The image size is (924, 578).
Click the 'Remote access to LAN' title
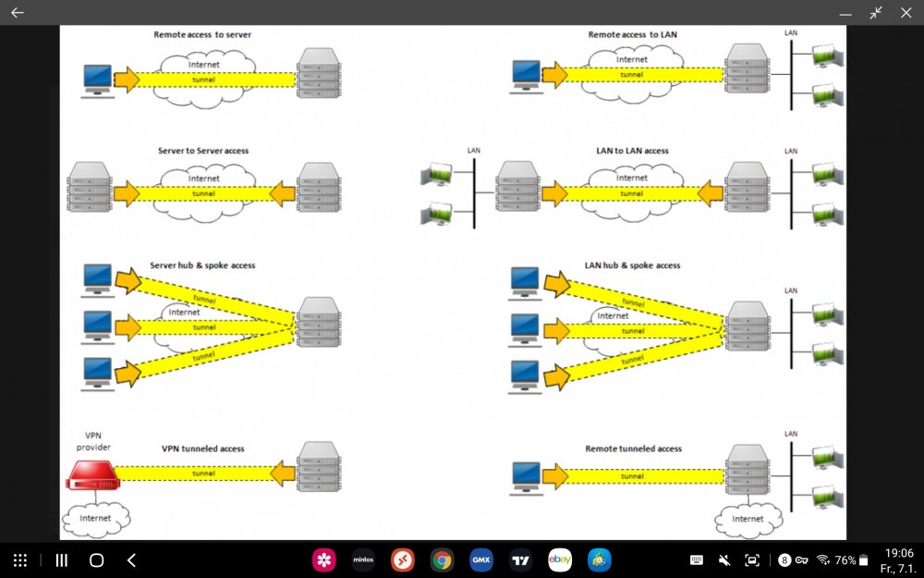tap(632, 35)
